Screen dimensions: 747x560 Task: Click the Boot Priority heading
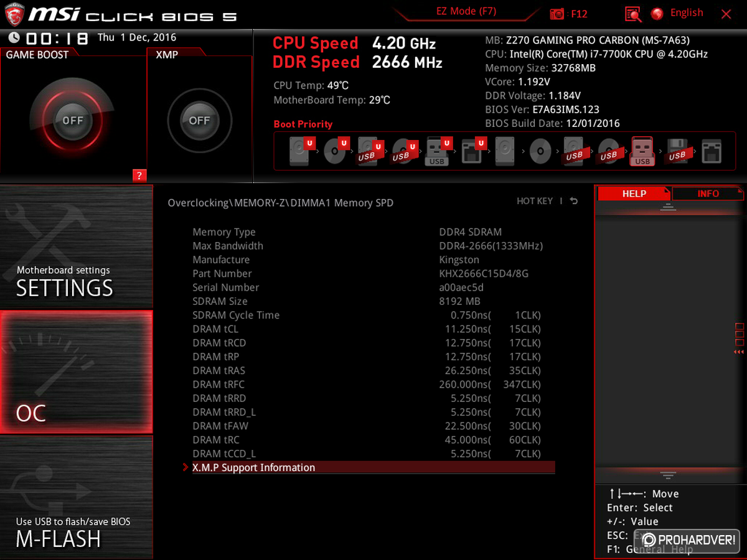(x=303, y=124)
